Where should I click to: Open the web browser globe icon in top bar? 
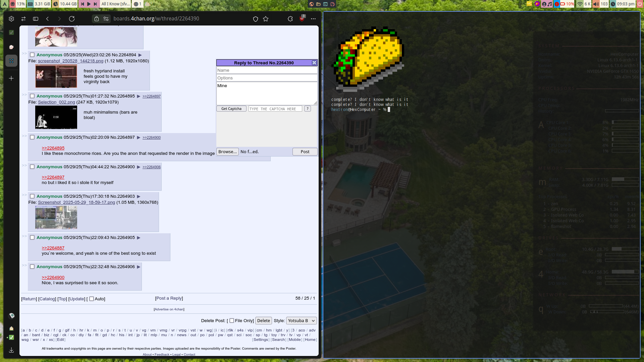pyautogui.click(x=312, y=4)
